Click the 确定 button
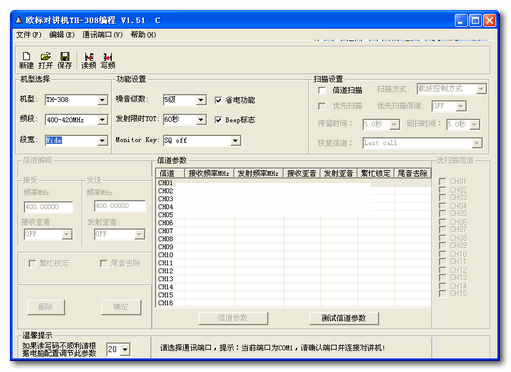 121,307
